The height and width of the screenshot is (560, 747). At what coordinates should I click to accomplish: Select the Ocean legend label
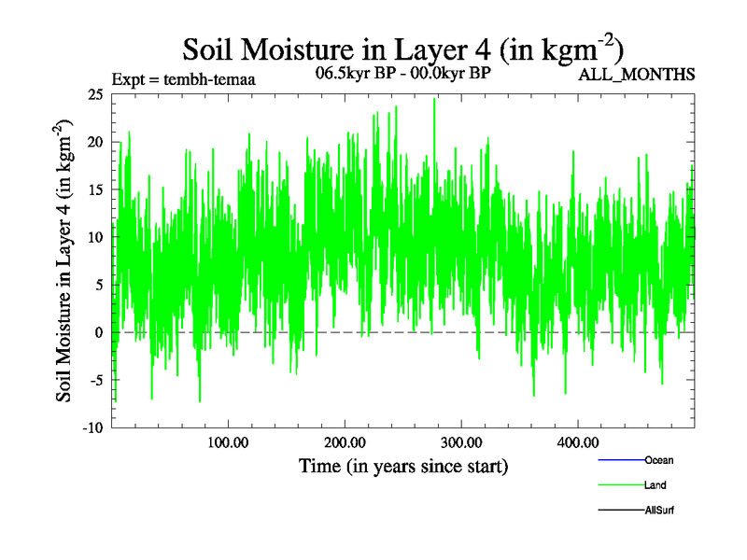coord(658,460)
